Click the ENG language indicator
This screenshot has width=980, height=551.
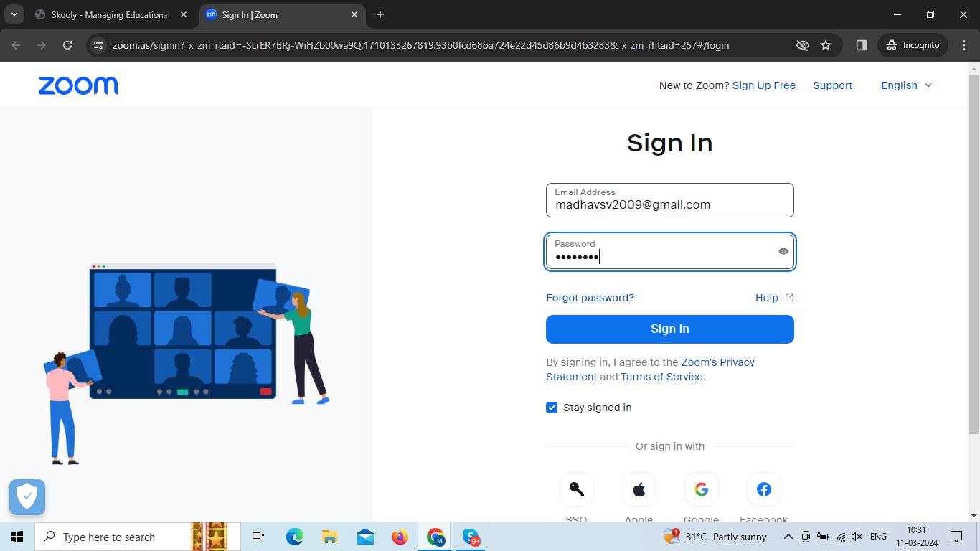coord(878,537)
